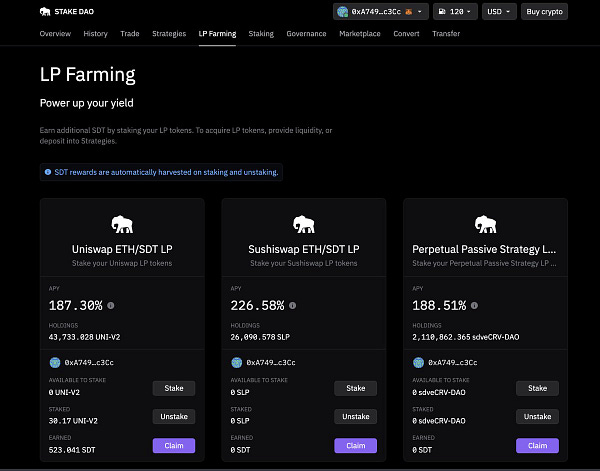The width and height of the screenshot is (600, 471).
Task: Switch to the Trade tab
Action: [130, 34]
